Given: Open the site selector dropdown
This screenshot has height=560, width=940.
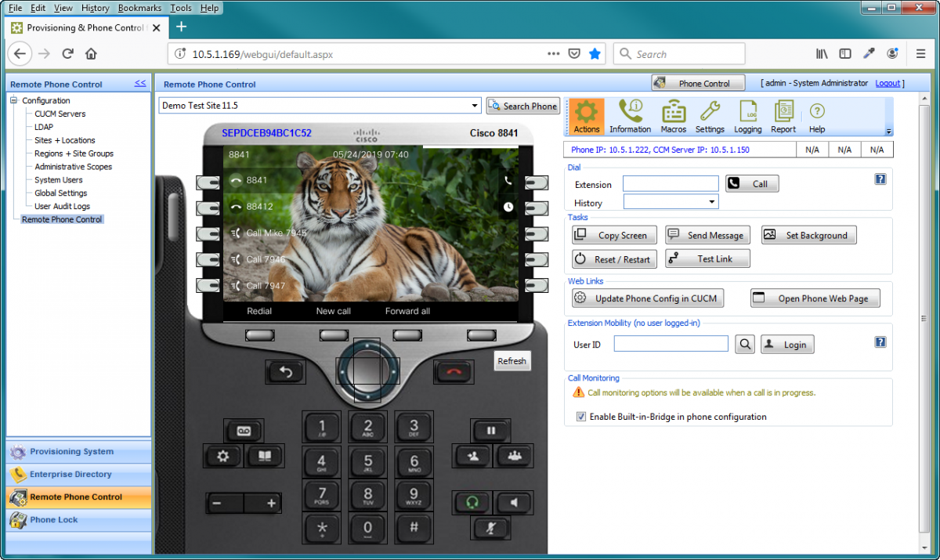Looking at the screenshot, I should click(475, 105).
